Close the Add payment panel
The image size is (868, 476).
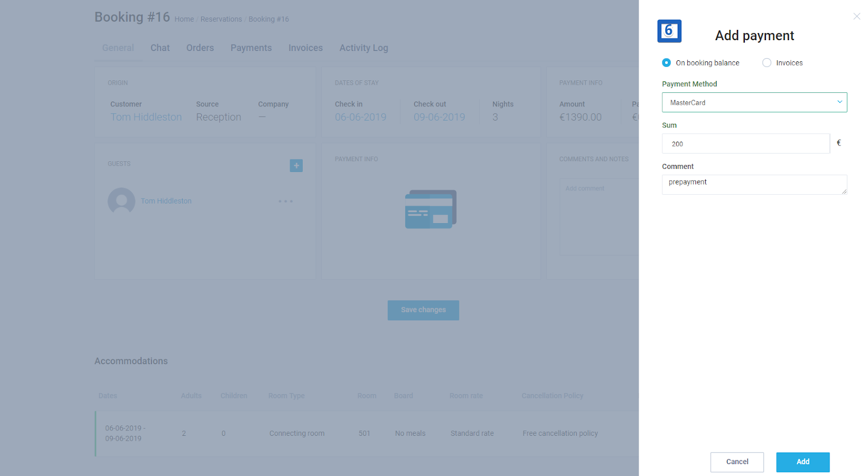pos(857,16)
